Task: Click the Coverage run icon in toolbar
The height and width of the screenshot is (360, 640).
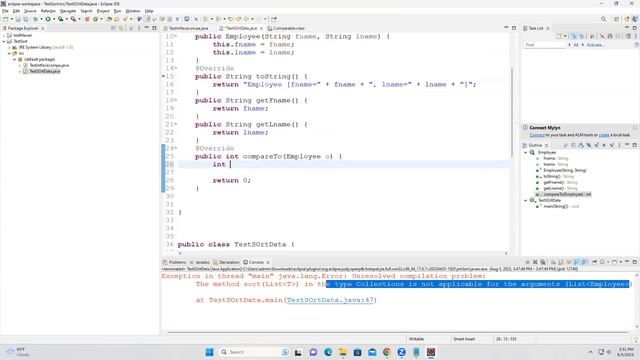Action: tap(60, 19)
